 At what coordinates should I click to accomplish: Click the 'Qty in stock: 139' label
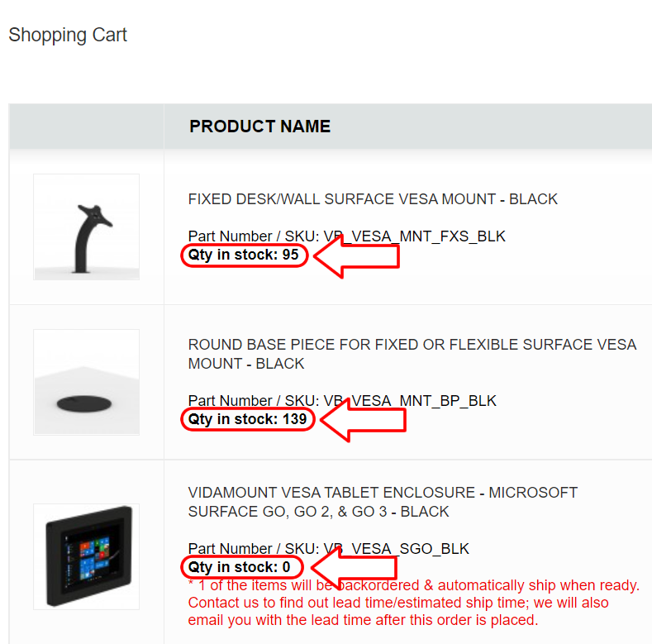247,419
